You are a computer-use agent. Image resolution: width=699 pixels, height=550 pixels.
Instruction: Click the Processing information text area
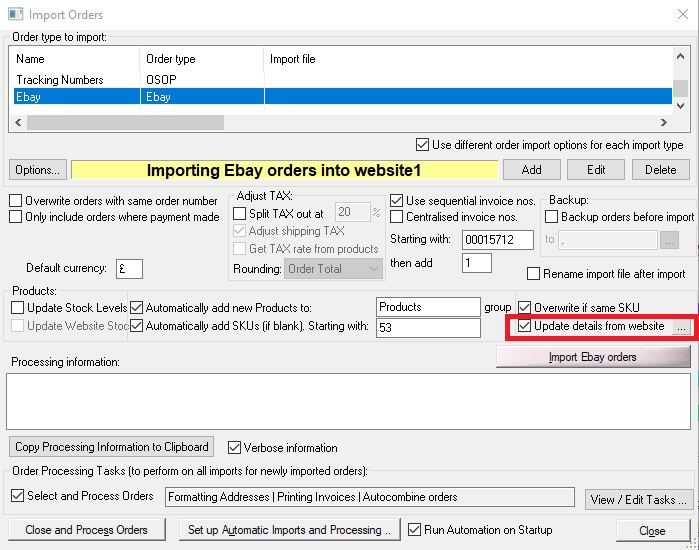[349, 402]
